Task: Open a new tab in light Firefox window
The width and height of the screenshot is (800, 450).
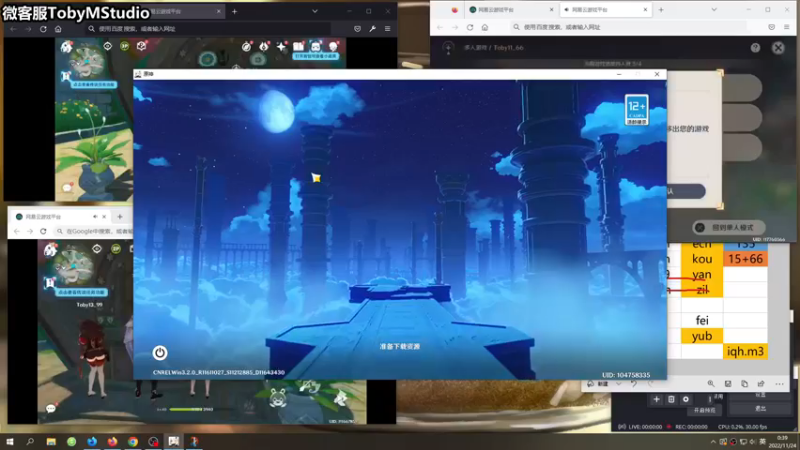Action: pyautogui.click(x=661, y=10)
